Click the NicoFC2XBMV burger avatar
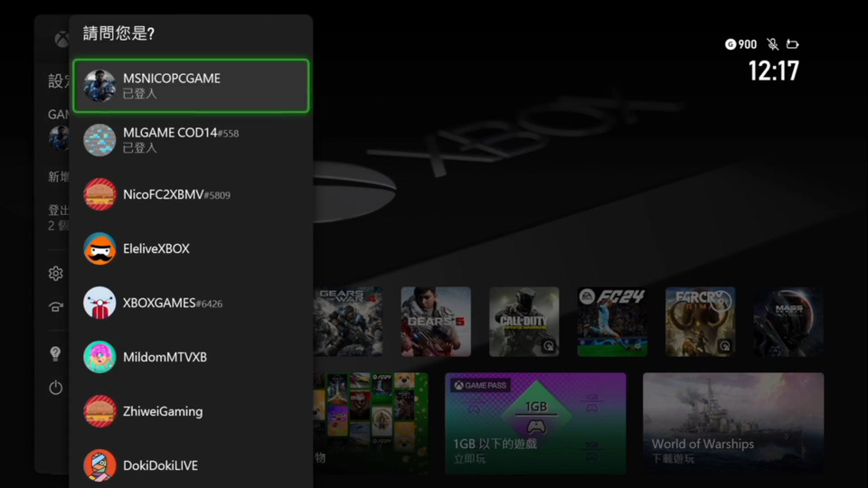The image size is (868, 488). tap(99, 194)
